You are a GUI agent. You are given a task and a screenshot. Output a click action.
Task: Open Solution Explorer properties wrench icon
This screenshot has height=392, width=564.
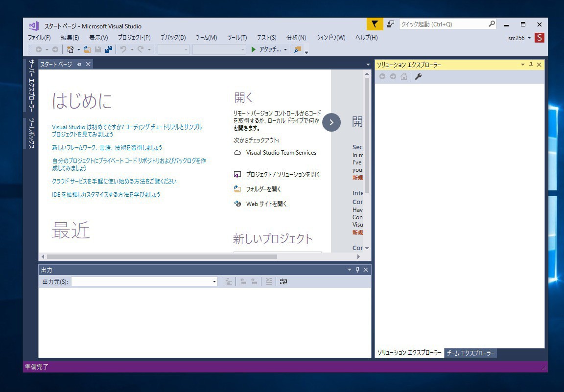[418, 76]
